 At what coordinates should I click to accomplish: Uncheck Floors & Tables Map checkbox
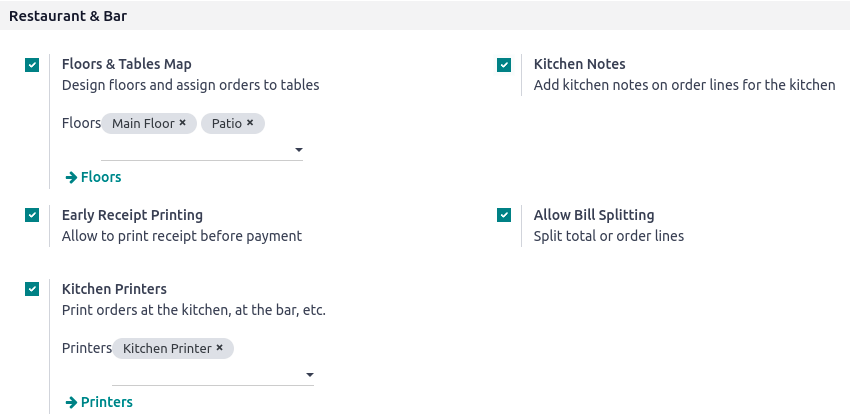(32, 65)
